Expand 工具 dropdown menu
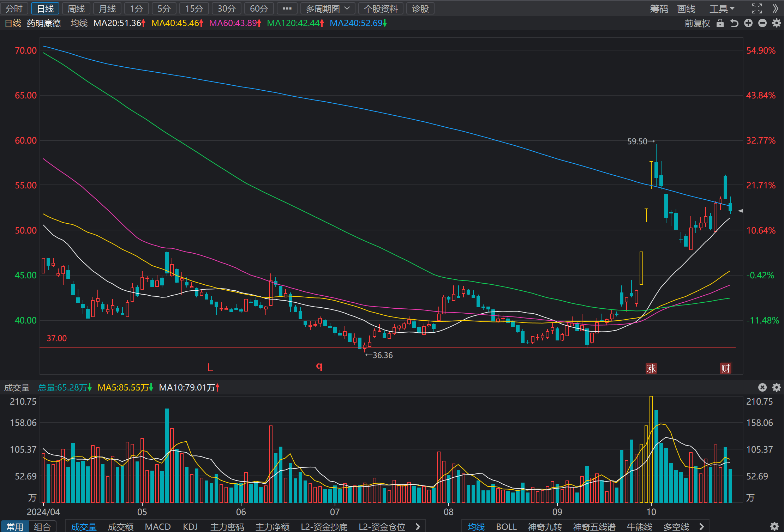This screenshot has height=532, width=784. pyautogui.click(x=722, y=8)
